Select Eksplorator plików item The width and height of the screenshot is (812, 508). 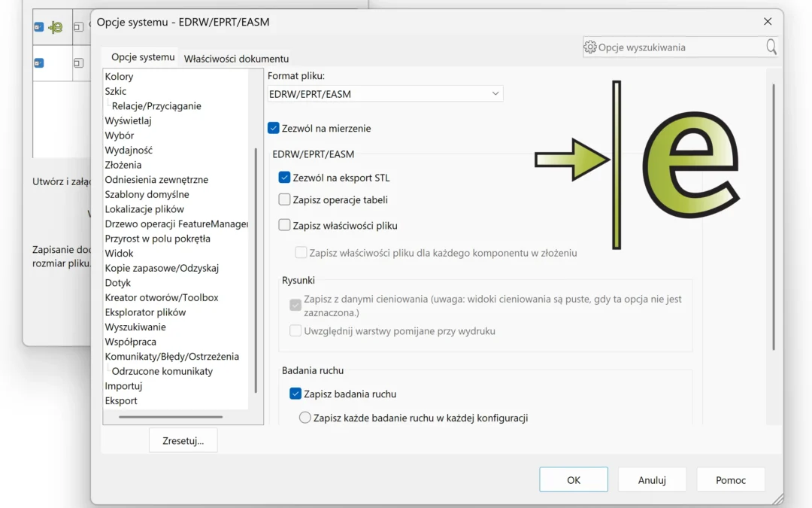(145, 312)
